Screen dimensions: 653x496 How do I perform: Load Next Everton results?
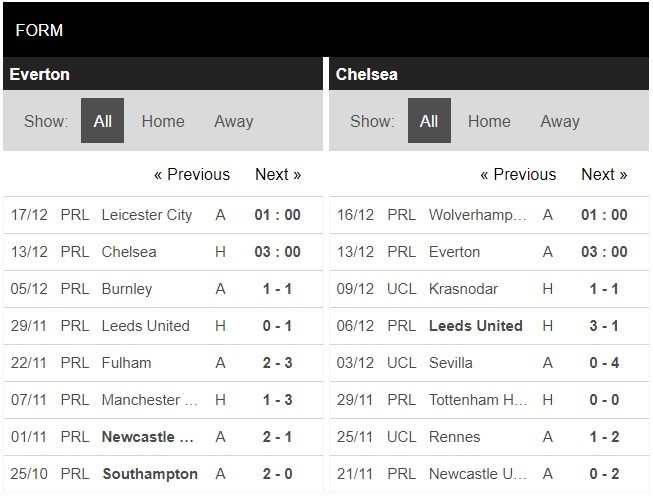(278, 174)
